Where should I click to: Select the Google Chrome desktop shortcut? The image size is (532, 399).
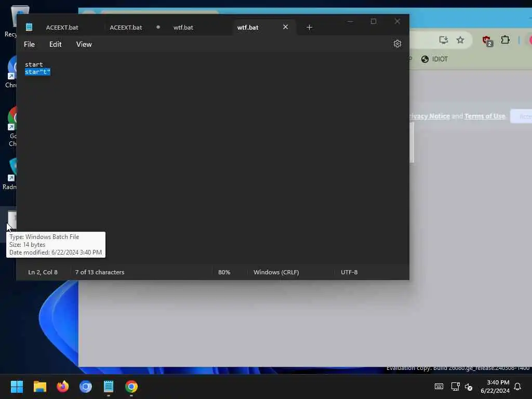point(11,127)
